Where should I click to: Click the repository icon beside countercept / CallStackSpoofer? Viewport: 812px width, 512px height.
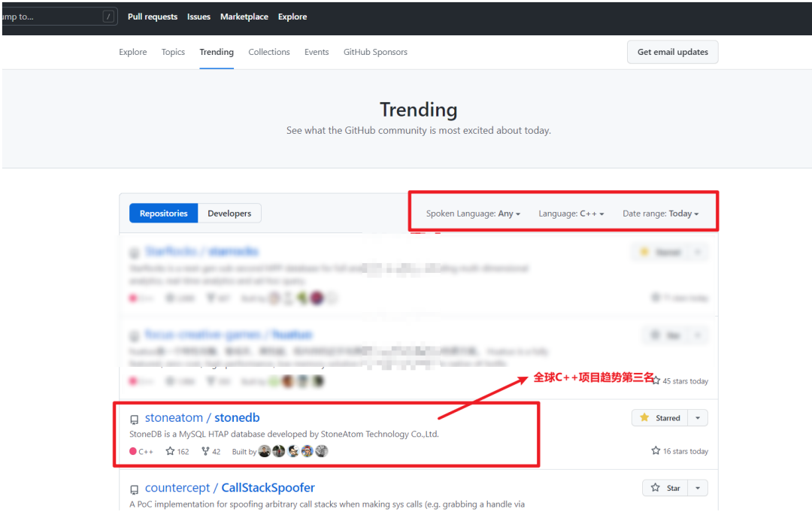(x=134, y=489)
